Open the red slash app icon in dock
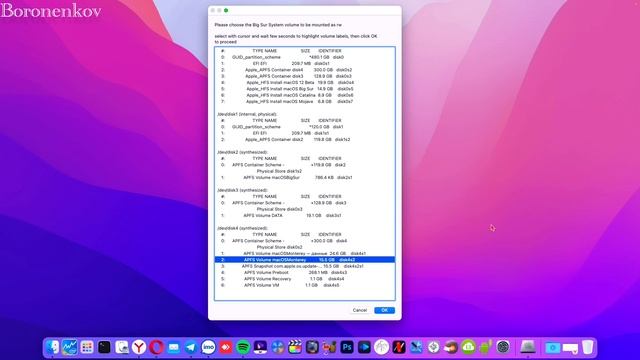This screenshot has height=360, width=640. click(x=399, y=347)
